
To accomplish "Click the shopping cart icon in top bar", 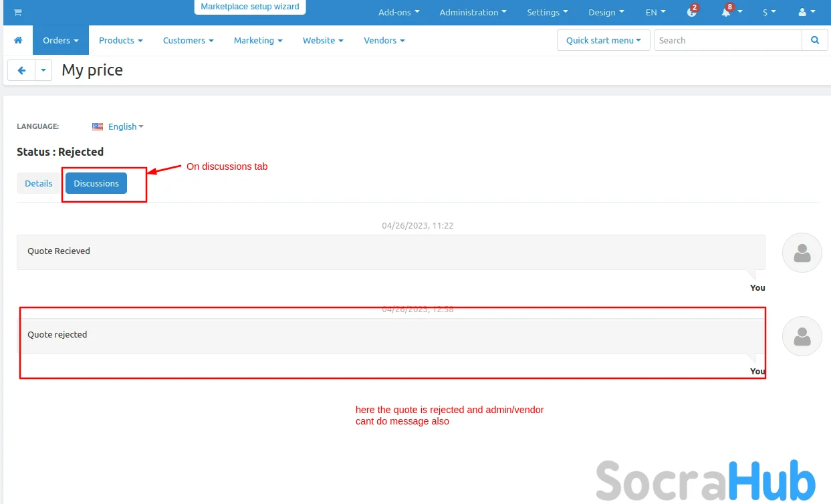I will click(17, 13).
